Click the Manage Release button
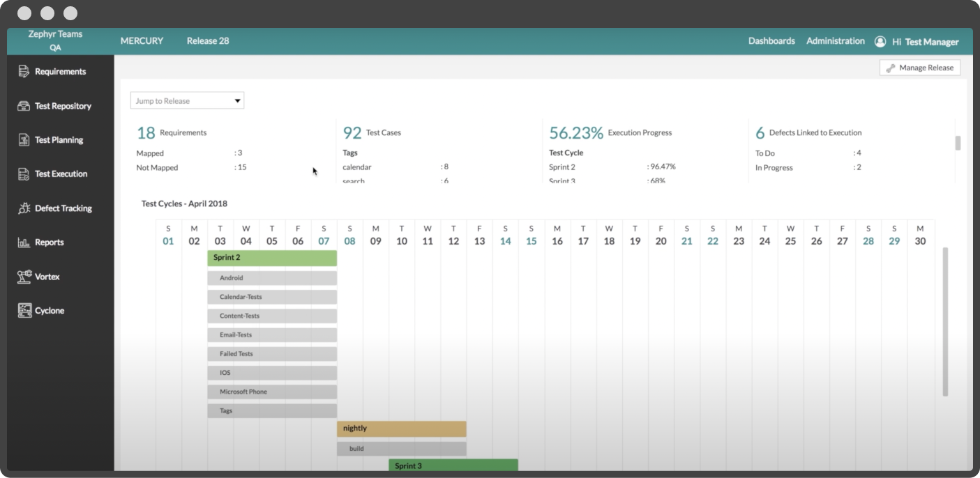Image resolution: width=980 pixels, height=478 pixels. click(x=920, y=68)
